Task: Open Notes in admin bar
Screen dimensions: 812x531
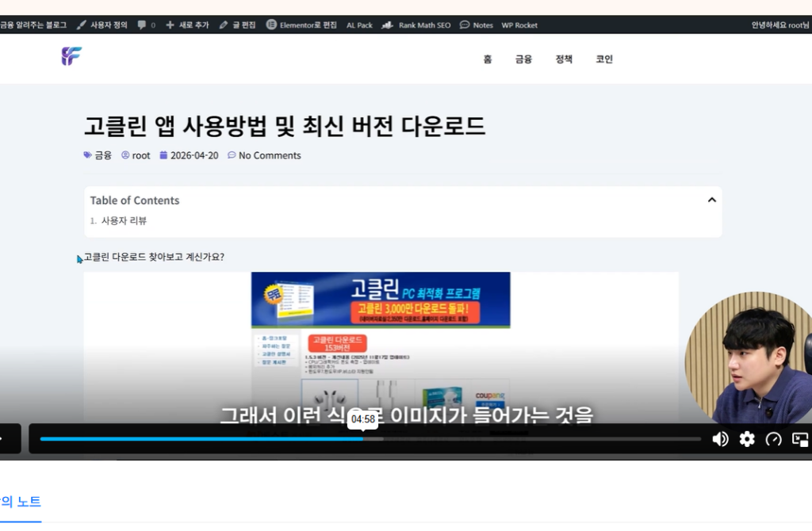Action: (477, 25)
